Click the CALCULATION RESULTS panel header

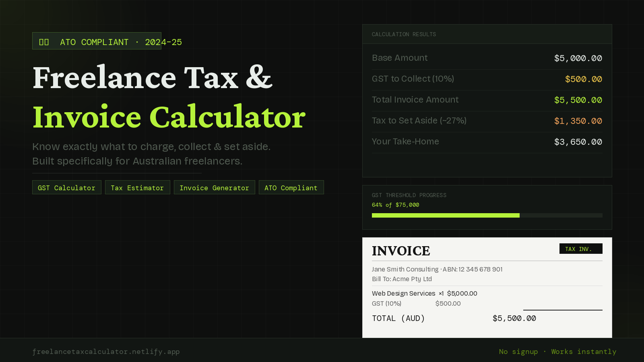404,34
